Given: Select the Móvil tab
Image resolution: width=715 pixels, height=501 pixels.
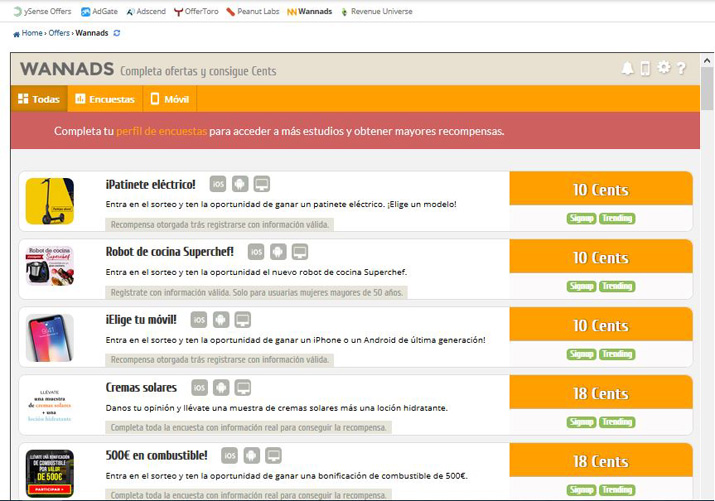Looking at the screenshot, I should point(169,99).
